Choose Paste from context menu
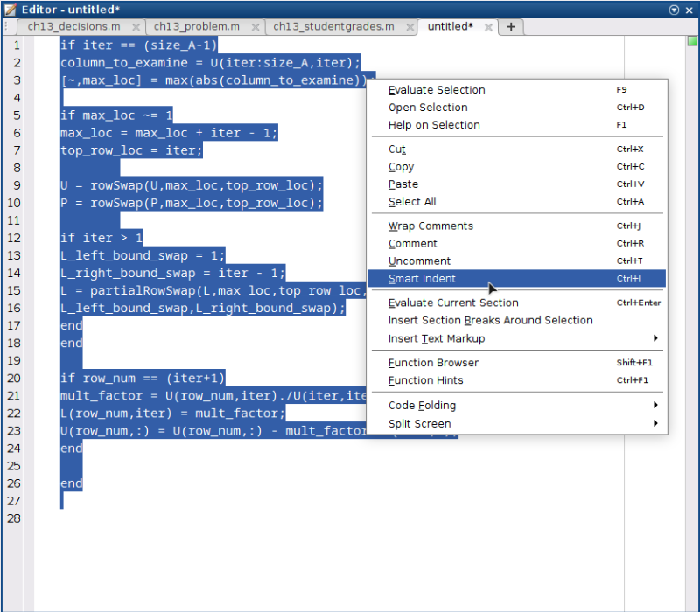Screen dimensions: 700x612 point(517,184)
